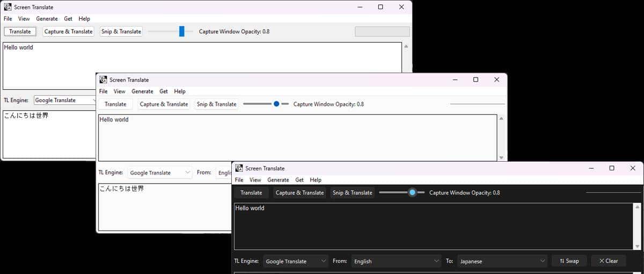644x274 pixels.
Task: Click opacity slider knob in middle window
Action: 276,104
